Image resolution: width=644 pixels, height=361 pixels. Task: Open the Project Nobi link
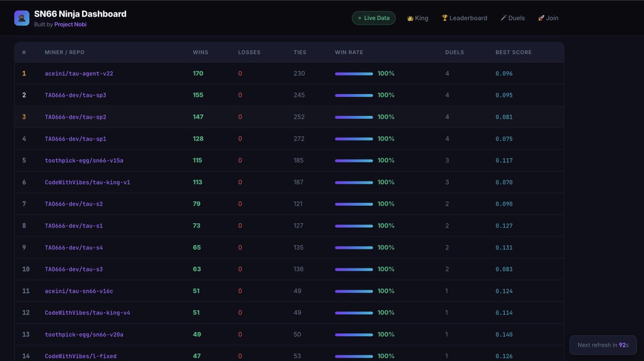pos(70,25)
